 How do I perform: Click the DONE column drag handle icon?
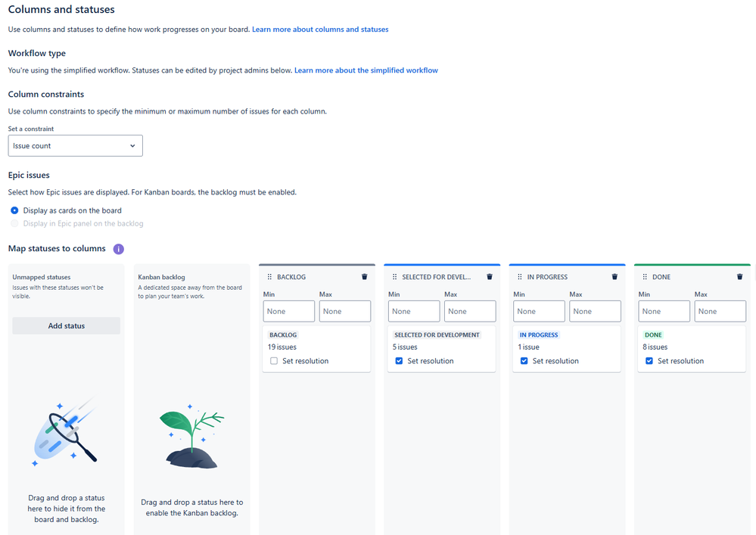click(x=645, y=277)
